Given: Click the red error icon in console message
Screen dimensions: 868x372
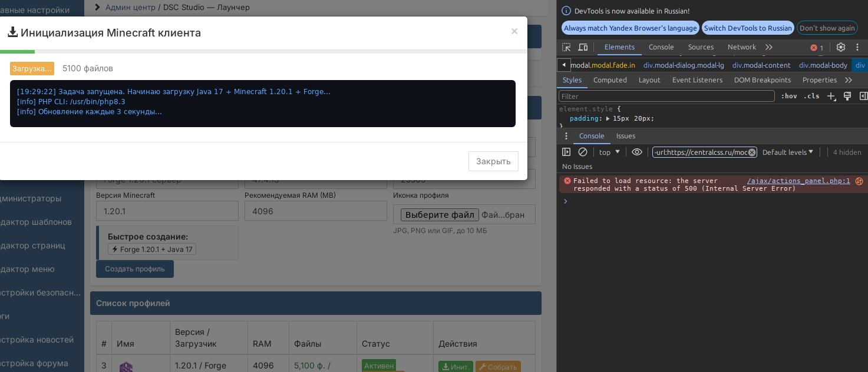Looking at the screenshot, I should tap(567, 181).
